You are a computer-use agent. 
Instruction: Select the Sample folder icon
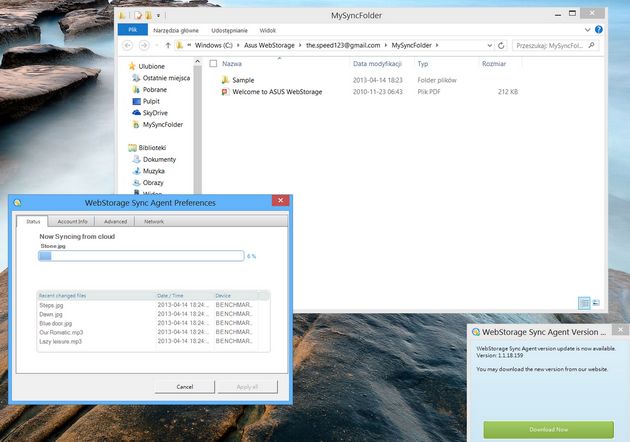tap(225, 80)
